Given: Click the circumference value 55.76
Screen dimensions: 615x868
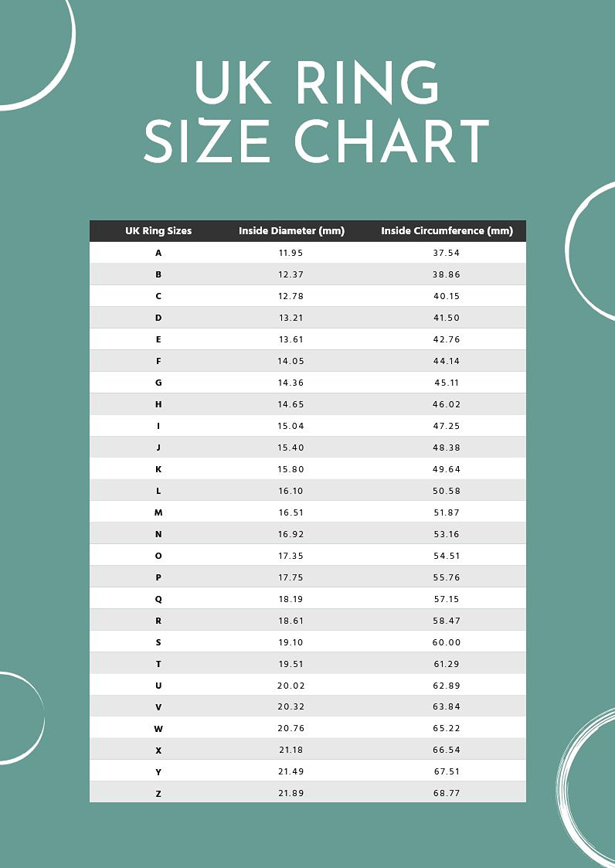Looking at the screenshot, I should coord(447,577).
